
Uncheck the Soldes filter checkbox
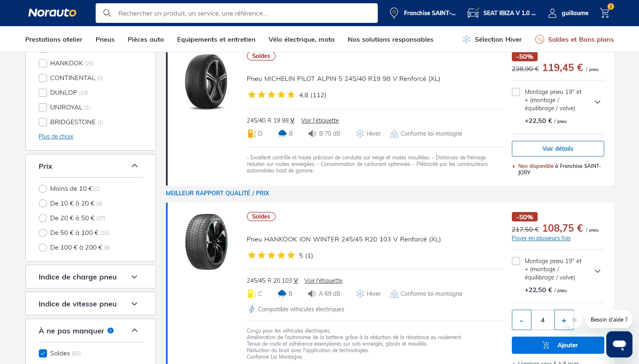[x=43, y=353]
